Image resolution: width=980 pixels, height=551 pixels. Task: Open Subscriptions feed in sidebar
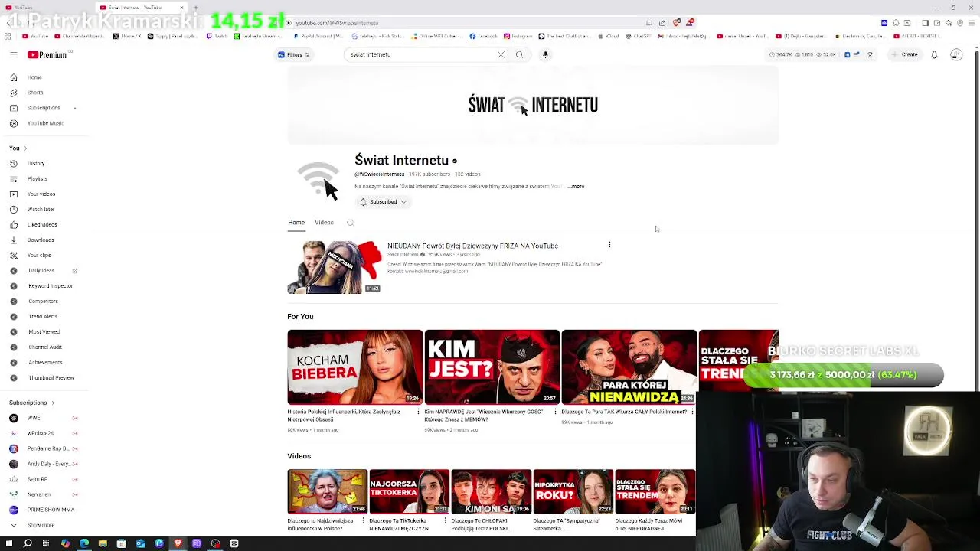[44, 108]
